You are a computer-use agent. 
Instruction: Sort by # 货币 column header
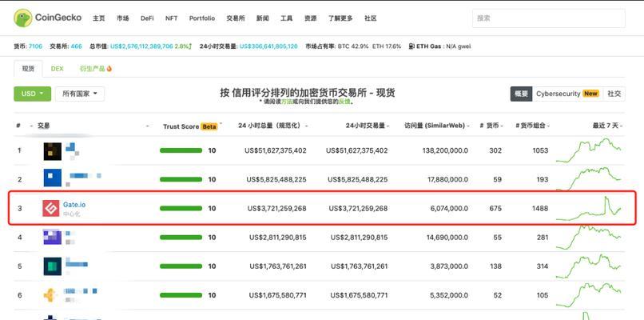tap(491, 126)
